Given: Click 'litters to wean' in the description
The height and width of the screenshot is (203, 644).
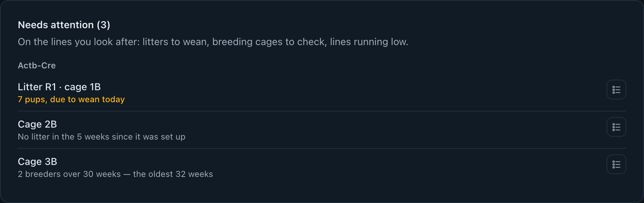Looking at the screenshot, I should 175,42.
